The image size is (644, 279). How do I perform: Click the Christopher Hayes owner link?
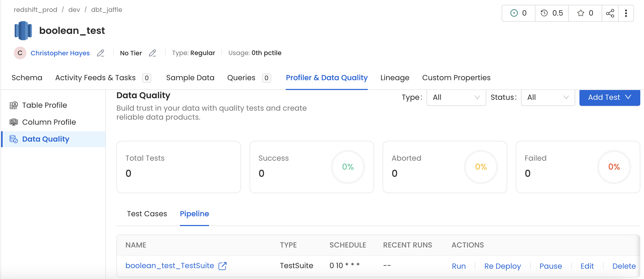pos(60,53)
